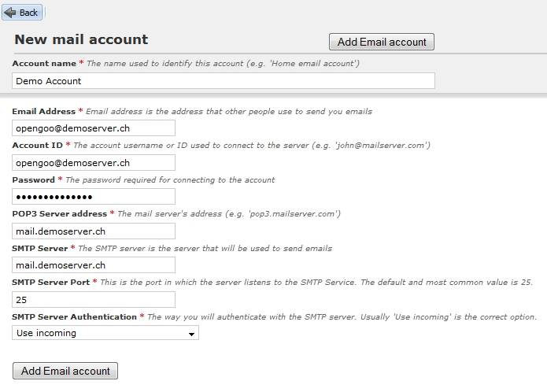Click the POP3 Server address label
Screen dimensions: 547x392
[60, 214]
